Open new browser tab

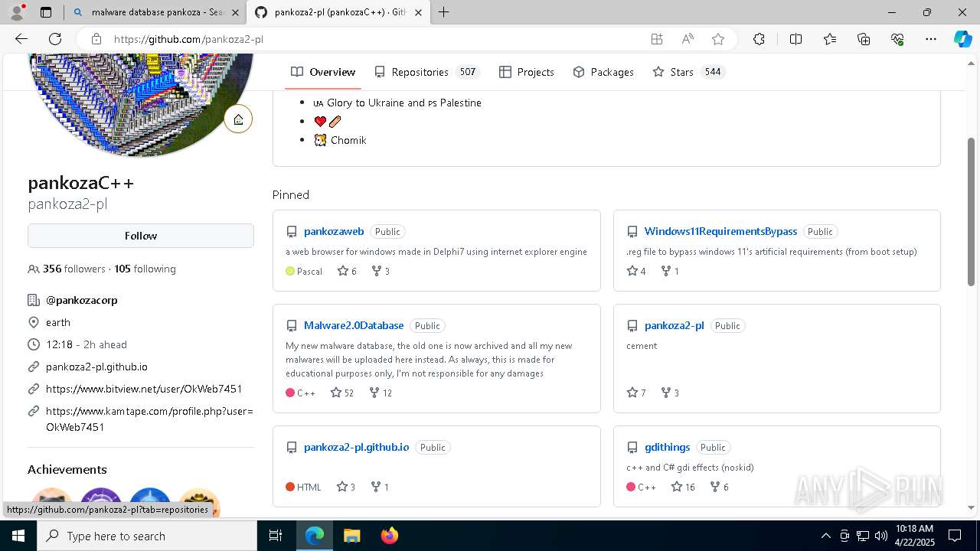click(444, 12)
